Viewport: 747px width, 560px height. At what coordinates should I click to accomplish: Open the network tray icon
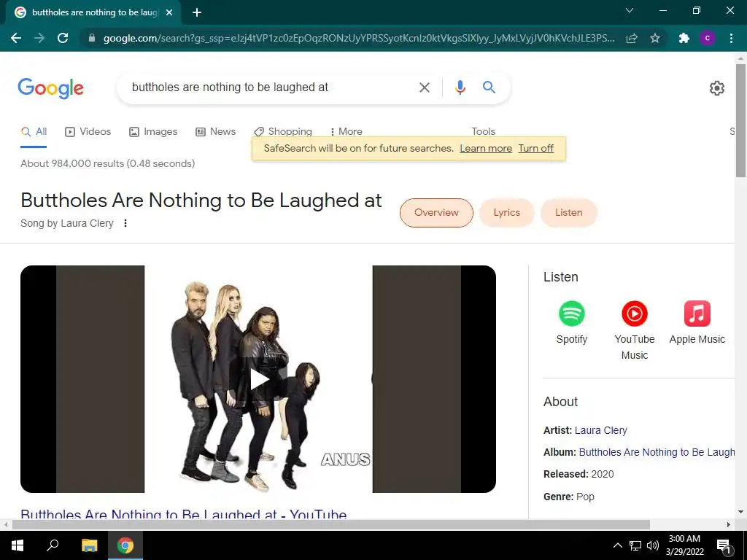[x=635, y=545]
